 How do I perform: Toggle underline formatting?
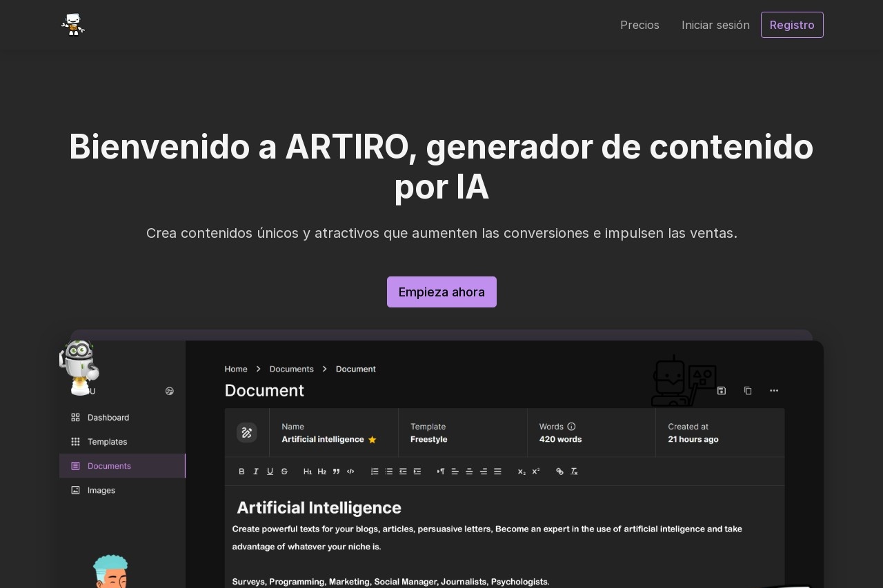coord(270,472)
